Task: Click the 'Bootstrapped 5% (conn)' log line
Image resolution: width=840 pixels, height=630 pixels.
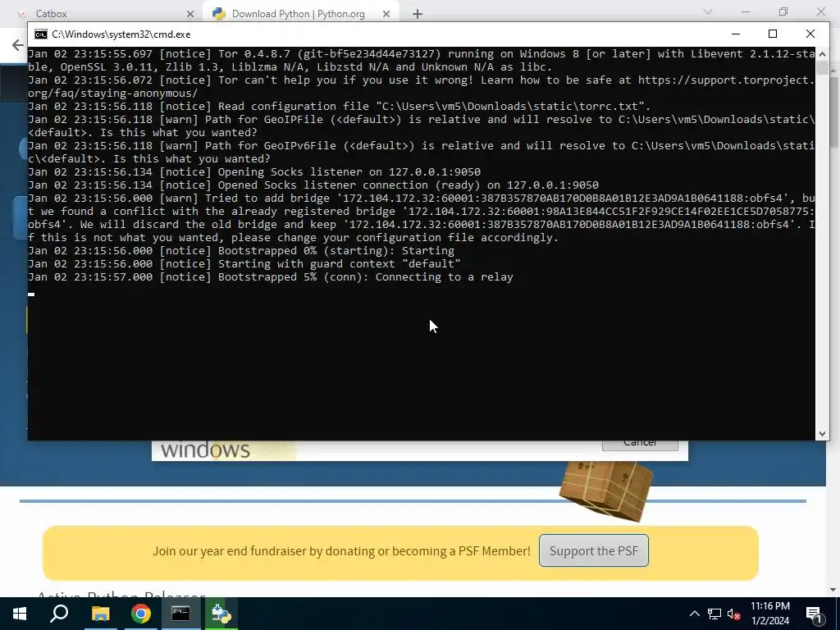Action: [x=271, y=277]
